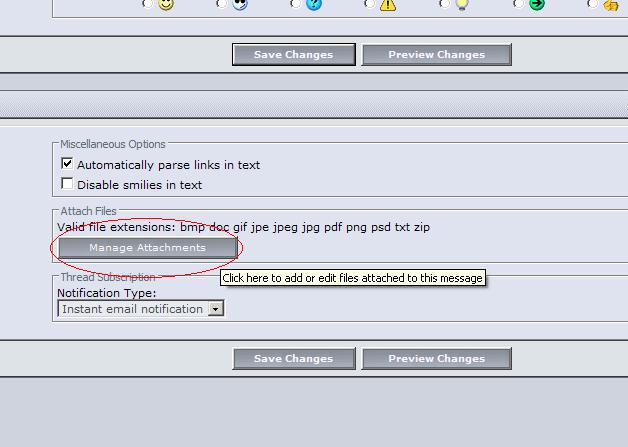Click the 'Valid file extensions' text line
The height and width of the screenshot is (447, 628).
coord(244,227)
